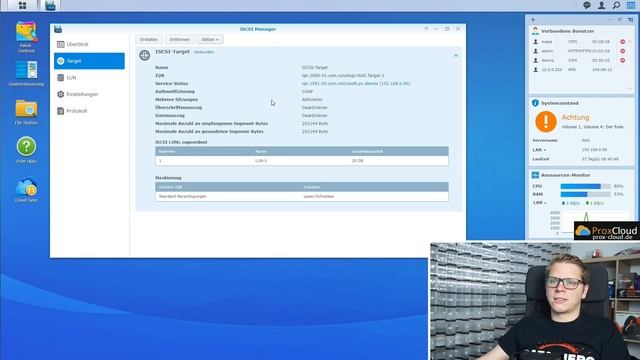Image resolution: width=640 pixels, height=360 pixels.
Task: Open the DSM search tool
Action: click(616, 5)
